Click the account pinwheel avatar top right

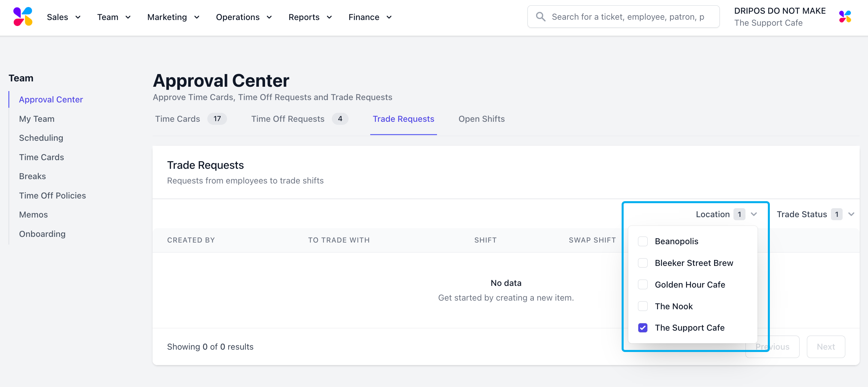pos(845,17)
